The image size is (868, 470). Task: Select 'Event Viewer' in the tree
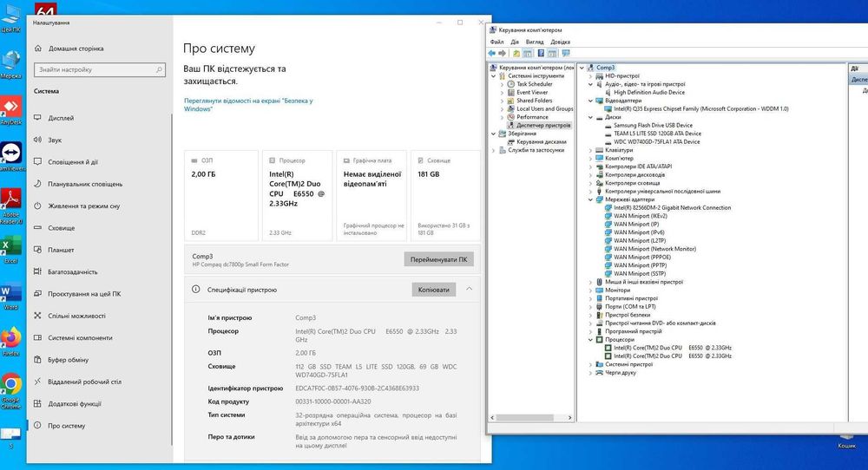(x=532, y=92)
